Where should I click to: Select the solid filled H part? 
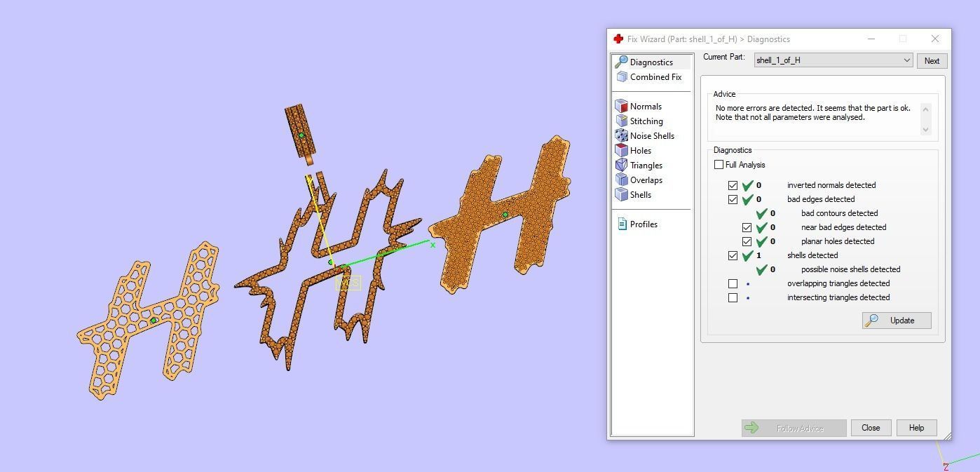pyautogui.click(x=501, y=215)
